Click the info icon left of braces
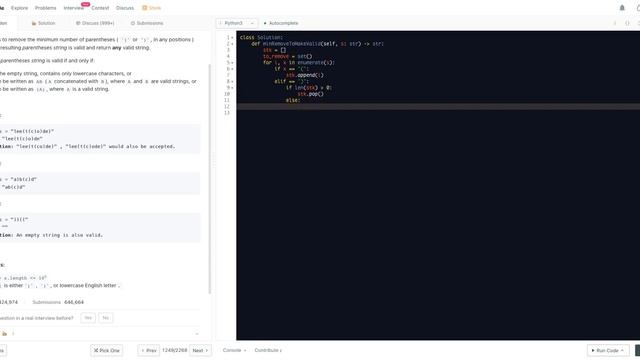Image resolution: width=640 pixels, height=360 pixels. (615, 23)
